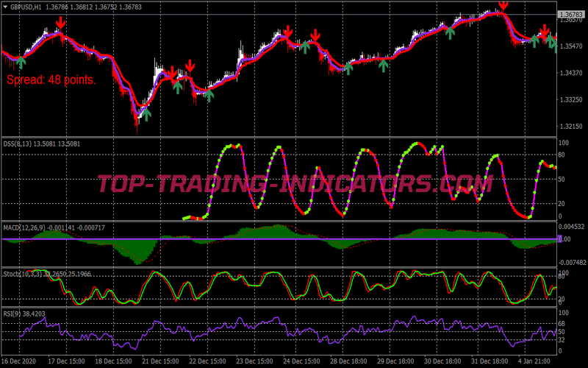Click the 50 level on DSS scale
This screenshot has height=368, width=588.
pos(562,179)
